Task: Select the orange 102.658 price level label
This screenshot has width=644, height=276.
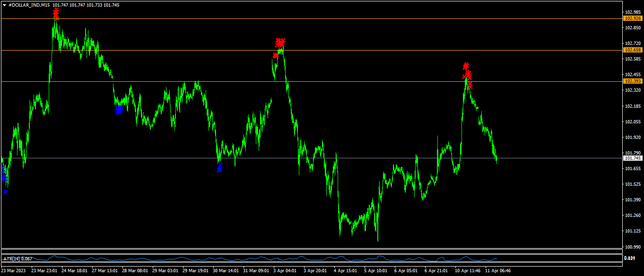Action: tap(633, 50)
